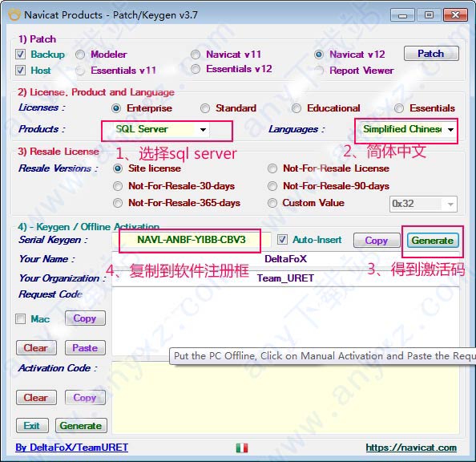This screenshot has width=476, height=462.
Task: Maximize the Patch/Keygen window
Action: (x=429, y=15)
